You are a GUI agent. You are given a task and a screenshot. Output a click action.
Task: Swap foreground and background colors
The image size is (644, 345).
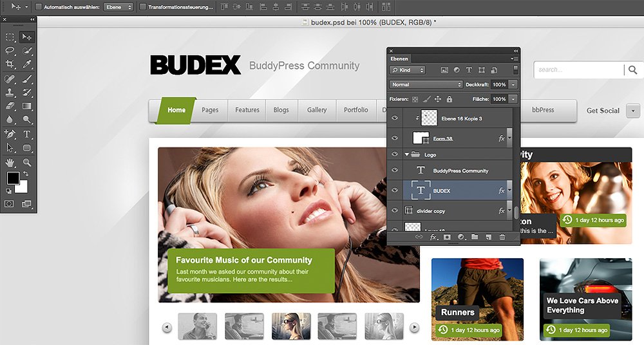pyautogui.click(x=26, y=174)
